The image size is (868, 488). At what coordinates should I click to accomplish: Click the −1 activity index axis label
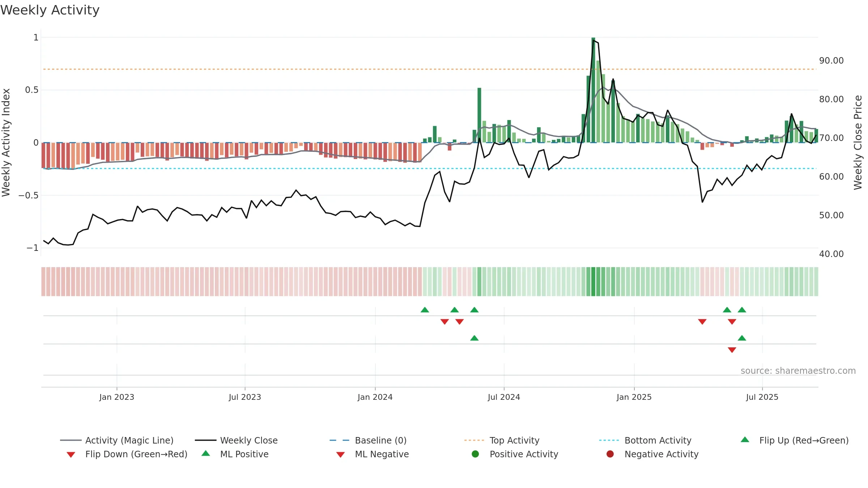coord(33,248)
